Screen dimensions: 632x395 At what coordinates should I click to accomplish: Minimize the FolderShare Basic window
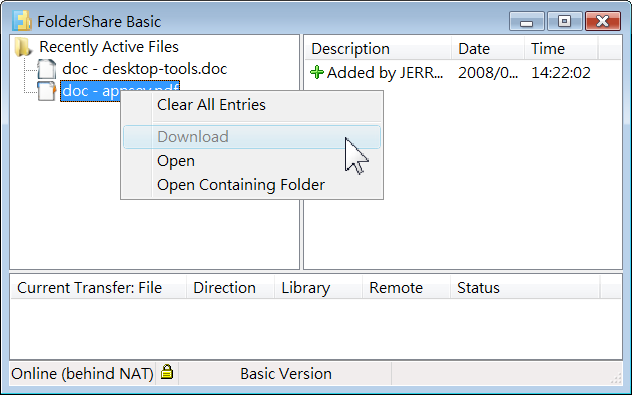(x=526, y=21)
